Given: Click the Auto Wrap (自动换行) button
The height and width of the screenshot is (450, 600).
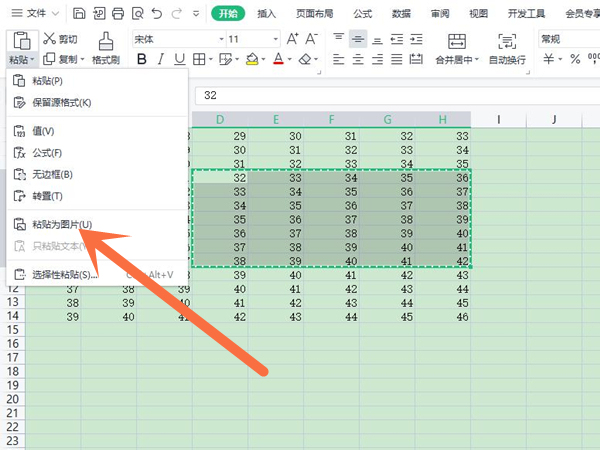Looking at the screenshot, I should (507, 59).
